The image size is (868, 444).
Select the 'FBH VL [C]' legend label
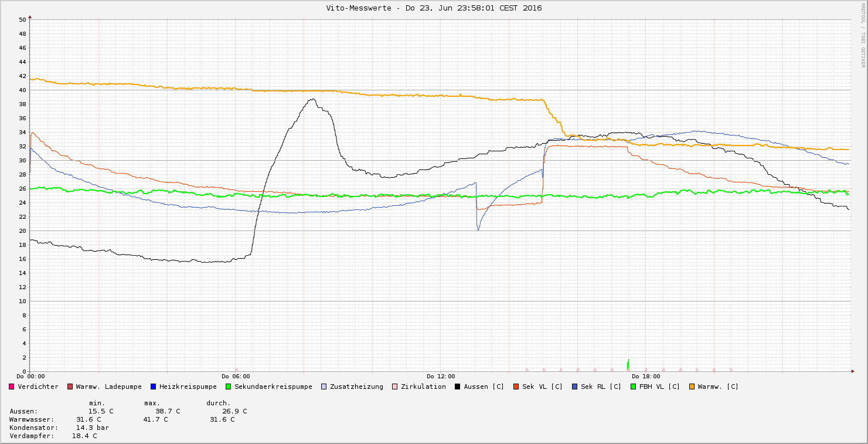659,387
